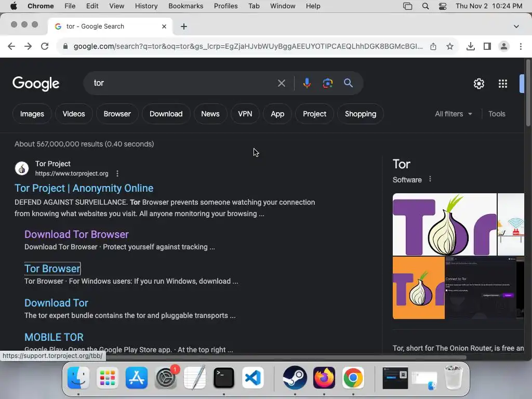The height and width of the screenshot is (399, 532).
Task: Close the 'tor - Google Search' tab
Action: pos(164,26)
